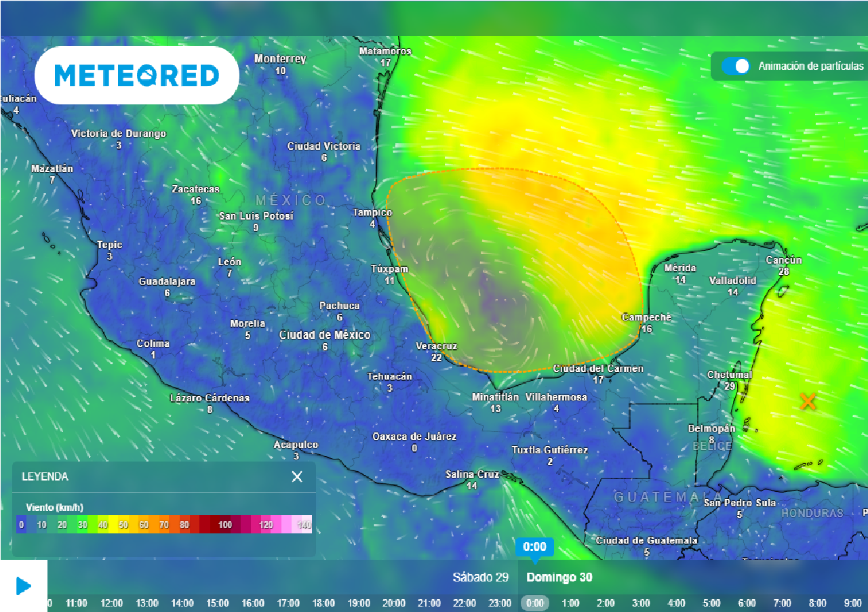This screenshot has height=612, width=868.
Task: Click the Matamoros city label
Action: pyautogui.click(x=385, y=52)
